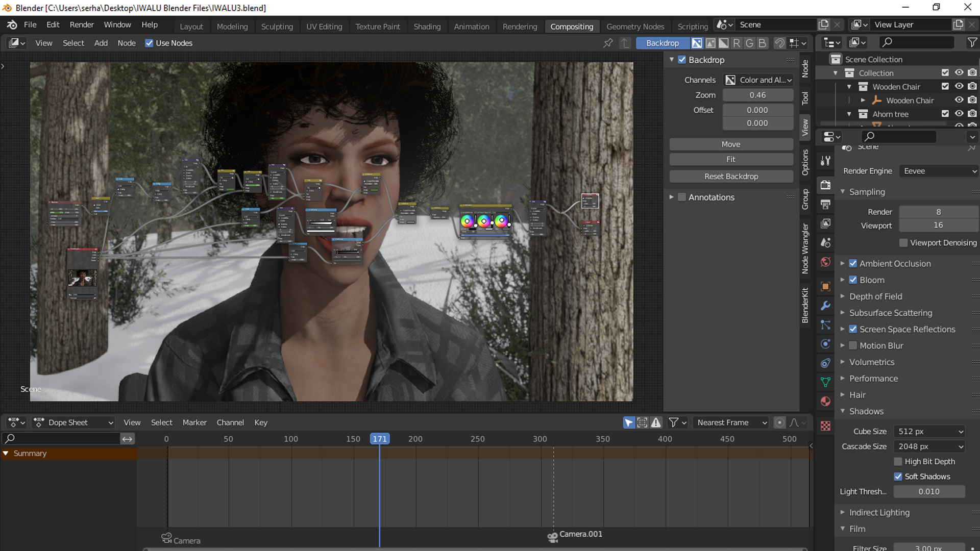Open the Cascade Size dropdown

929,447
